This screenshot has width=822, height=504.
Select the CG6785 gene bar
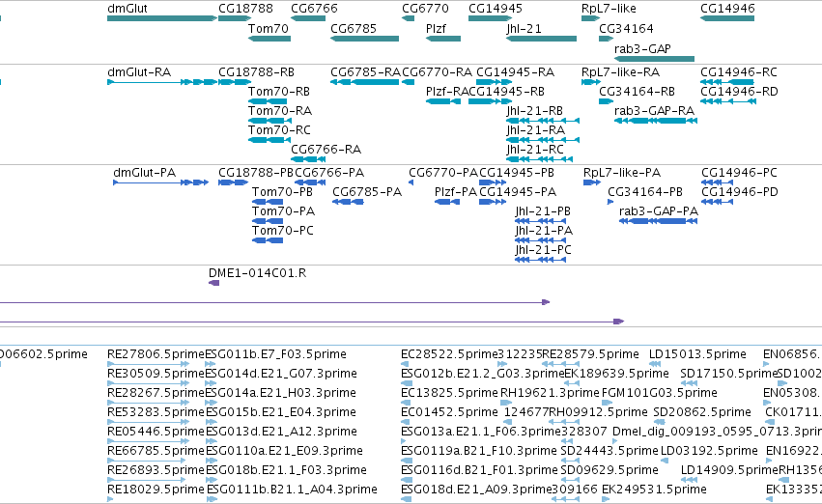coord(364,39)
